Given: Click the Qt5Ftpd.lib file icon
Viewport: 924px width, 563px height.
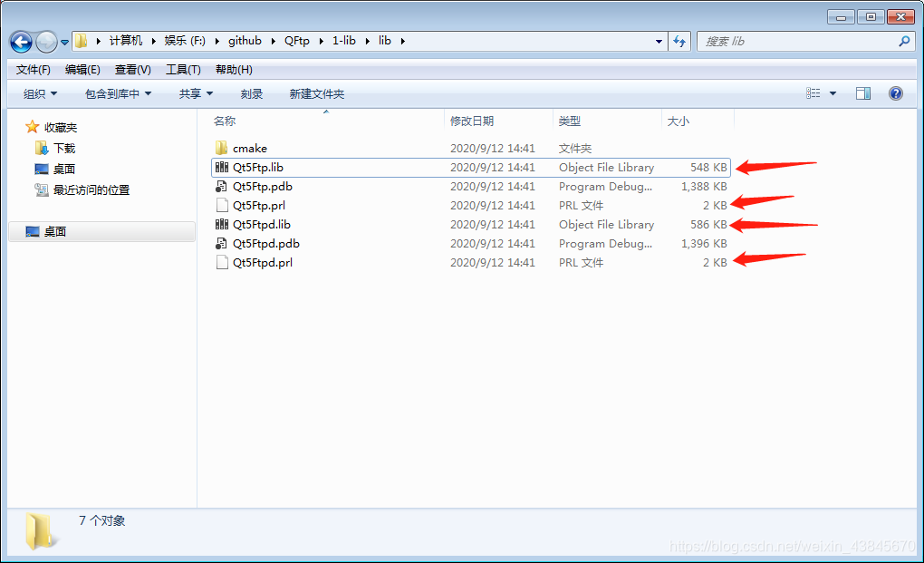Looking at the screenshot, I should (222, 225).
